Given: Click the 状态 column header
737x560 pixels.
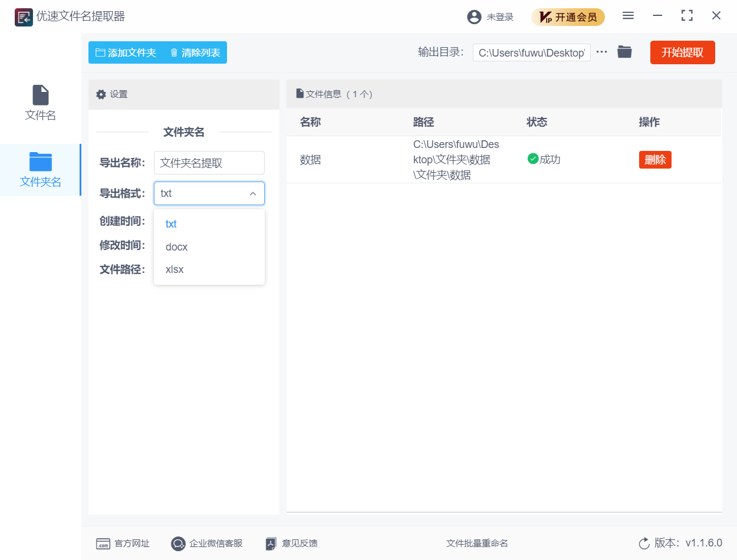Looking at the screenshot, I should (x=537, y=122).
